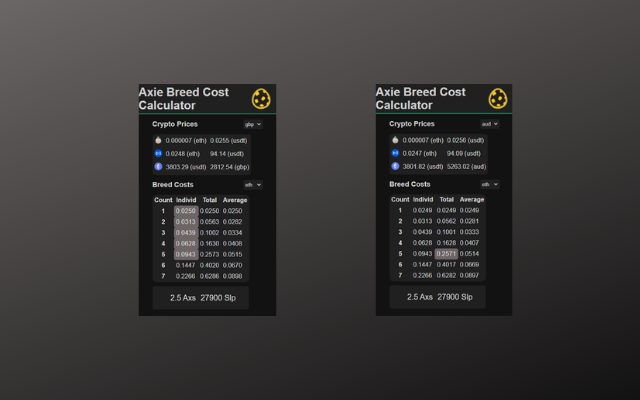
Task: Click the Count column header in aud panel
Action: pos(400,200)
